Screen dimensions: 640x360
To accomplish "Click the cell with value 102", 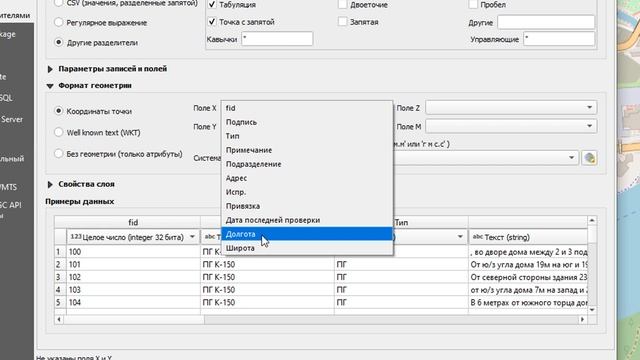I will [x=133, y=277].
